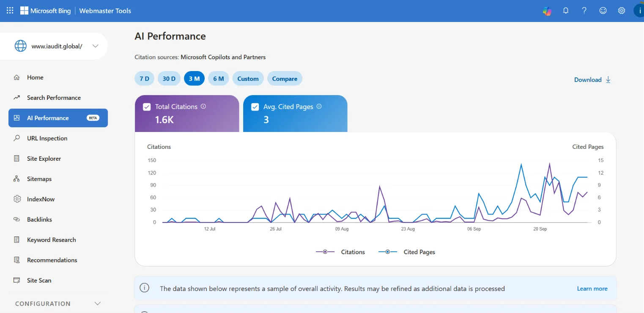Open the Copilot icon in header
The width and height of the screenshot is (644, 313).
tap(547, 11)
